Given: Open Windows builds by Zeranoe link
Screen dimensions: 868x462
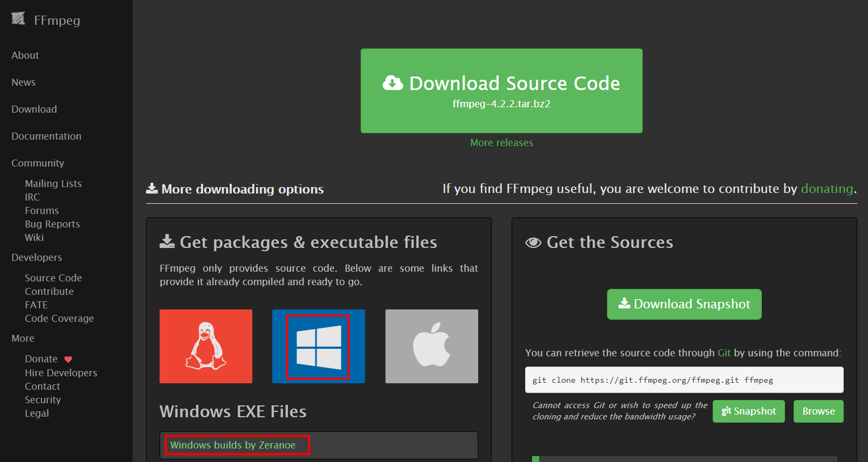Looking at the screenshot, I should tap(233, 445).
